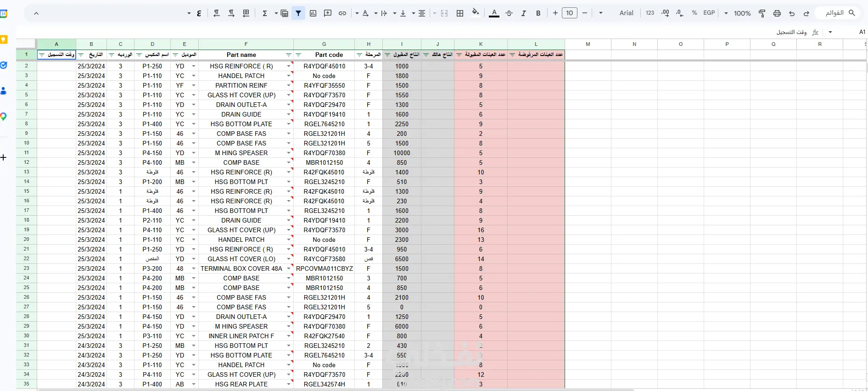Toggle Strikethrough formatting
Image resolution: width=868 pixels, height=391 pixels.
509,13
